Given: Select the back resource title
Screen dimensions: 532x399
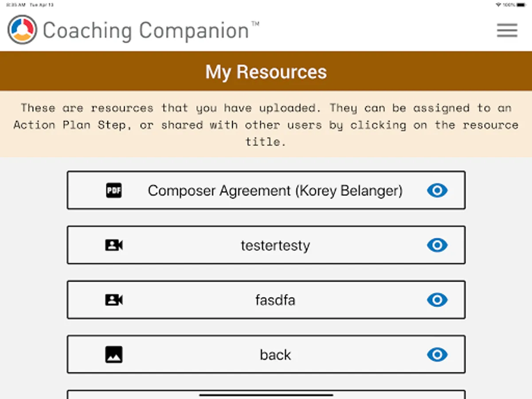Looking at the screenshot, I should (275, 355).
